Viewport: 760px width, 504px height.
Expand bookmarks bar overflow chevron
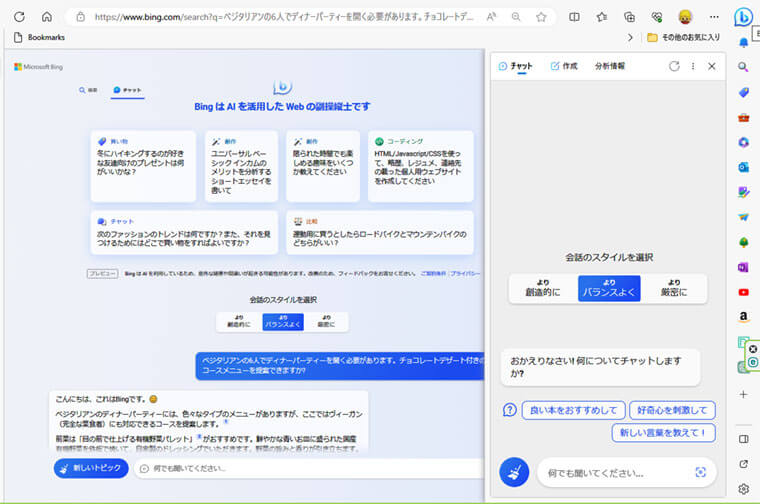point(630,37)
